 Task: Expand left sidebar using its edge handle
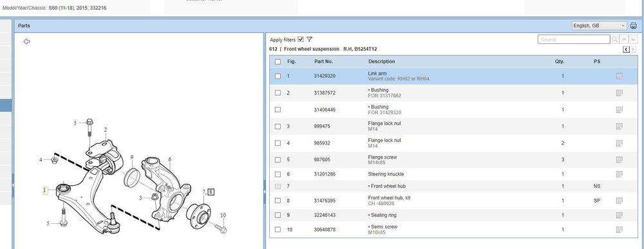click(13, 185)
